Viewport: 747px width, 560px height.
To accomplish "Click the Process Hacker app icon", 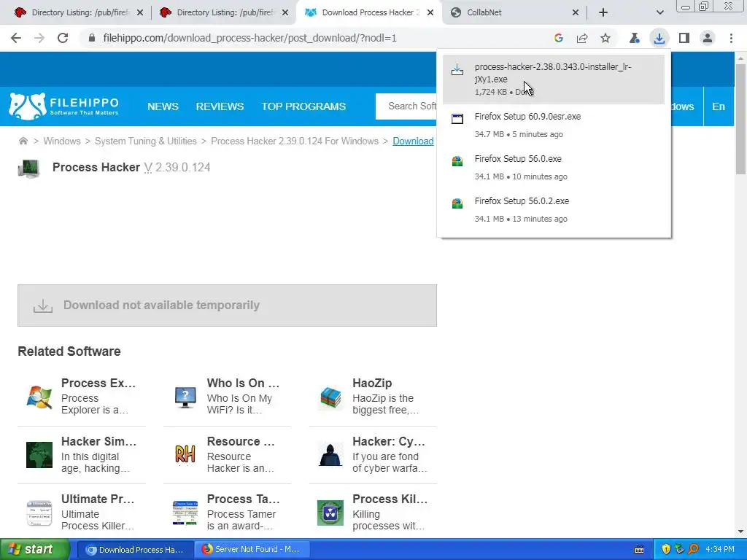I will (x=28, y=168).
